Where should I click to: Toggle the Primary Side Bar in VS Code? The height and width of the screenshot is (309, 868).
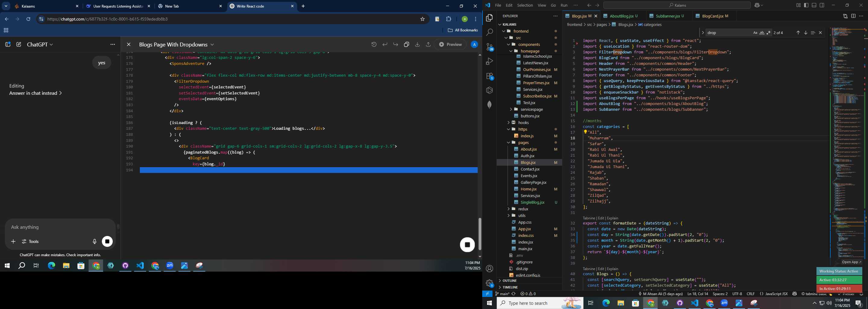tap(806, 5)
